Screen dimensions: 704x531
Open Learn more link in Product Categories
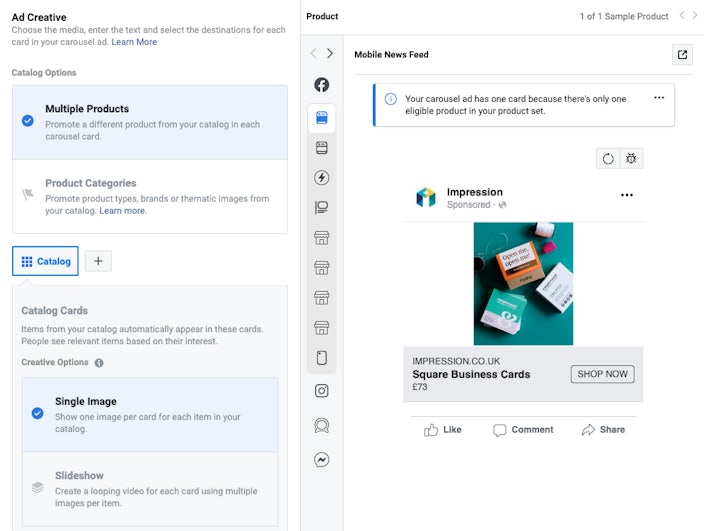pos(123,211)
